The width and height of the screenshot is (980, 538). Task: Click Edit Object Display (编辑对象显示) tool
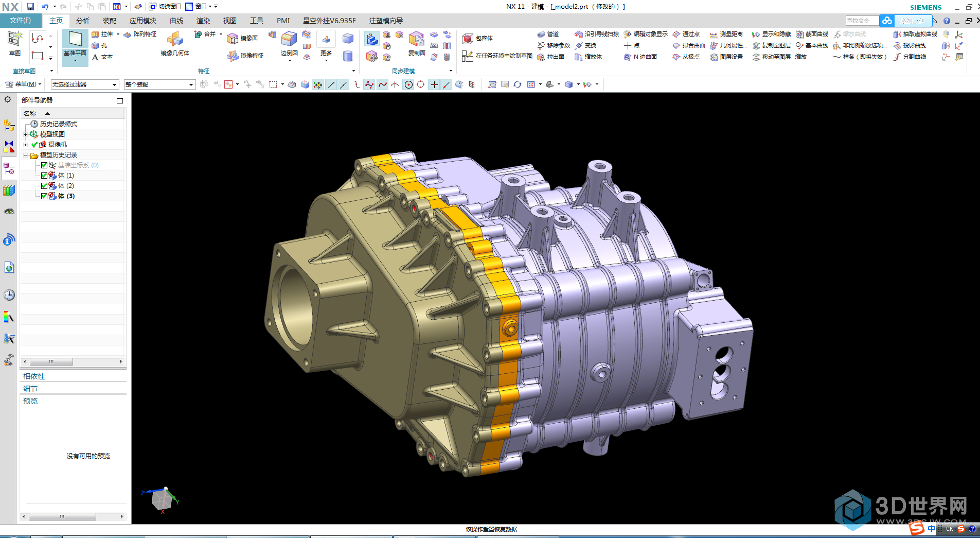646,34
